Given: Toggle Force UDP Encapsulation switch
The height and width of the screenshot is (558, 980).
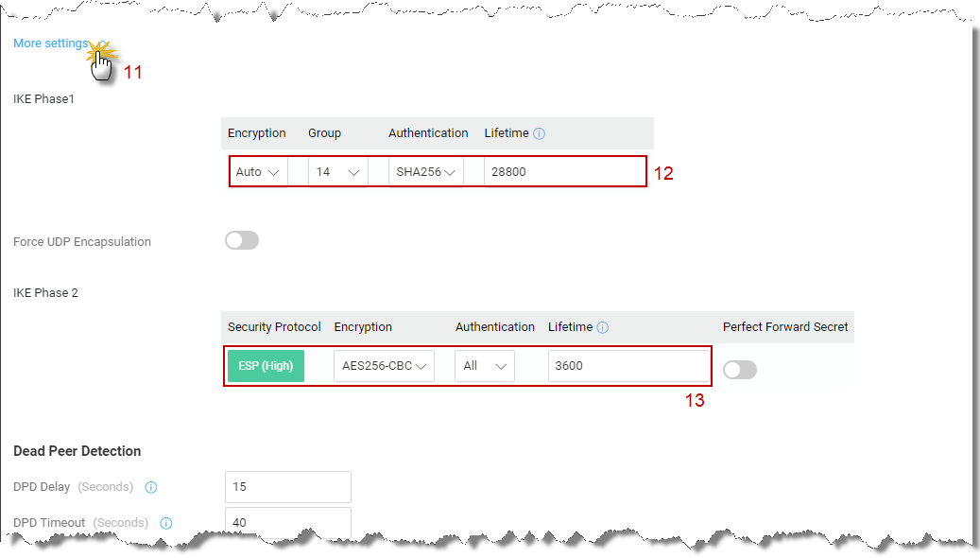Looking at the screenshot, I should pos(242,240).
